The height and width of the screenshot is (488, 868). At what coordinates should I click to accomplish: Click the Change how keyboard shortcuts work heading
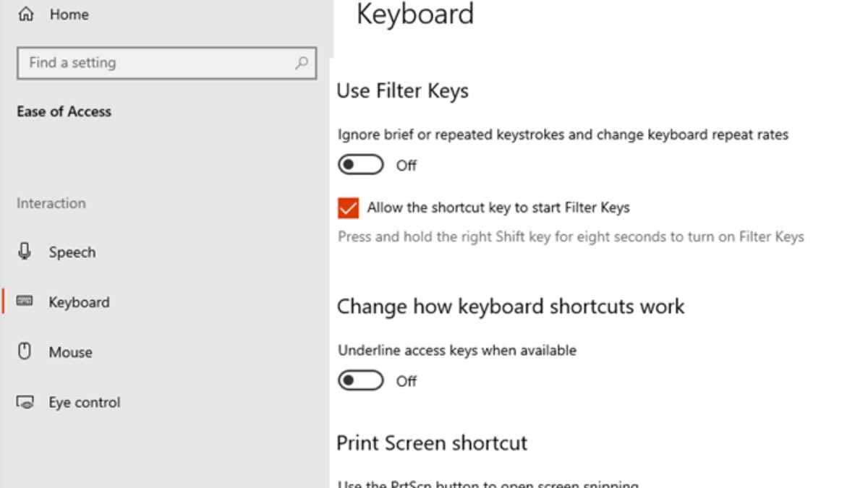(510, 306)
